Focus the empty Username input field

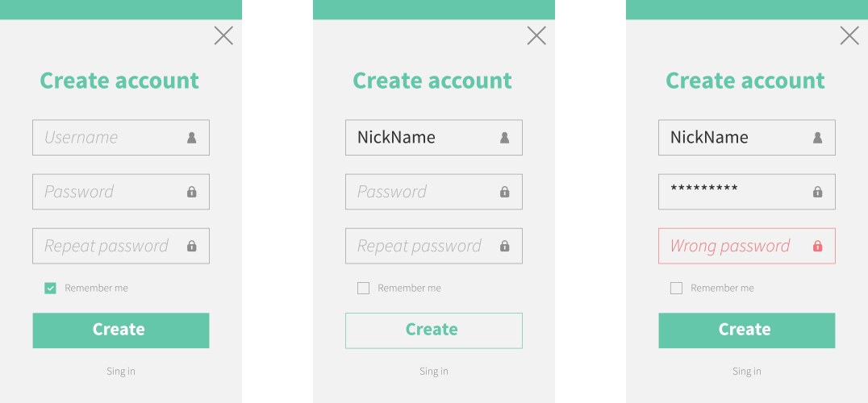pos(121,138)
